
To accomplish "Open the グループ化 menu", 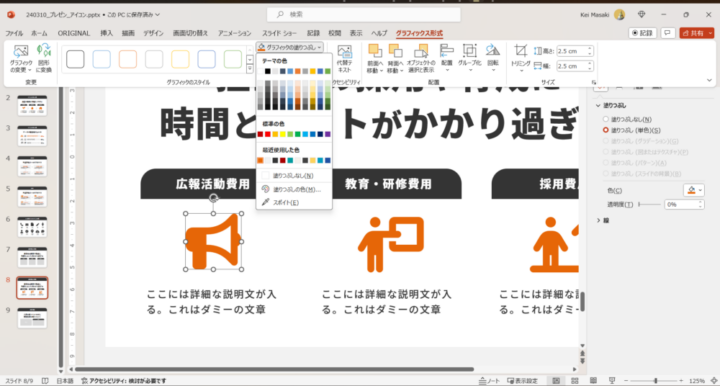I will [469, 58].
